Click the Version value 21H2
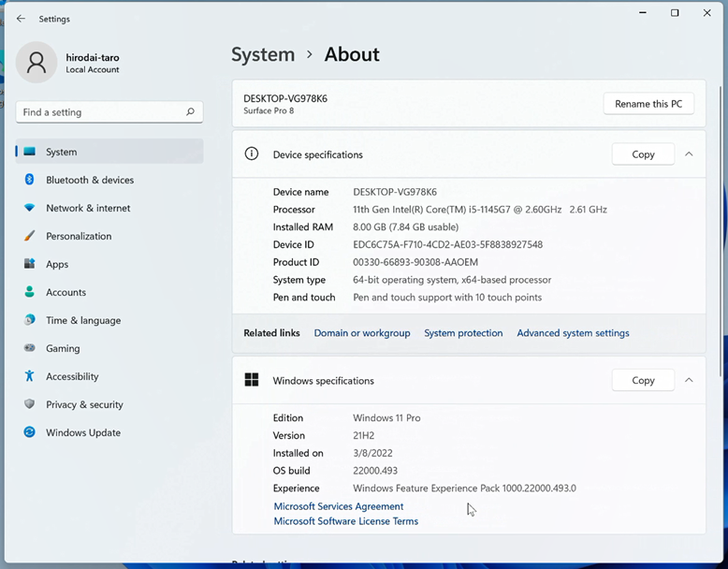This screenshot has height=569, width=728. 364,436
